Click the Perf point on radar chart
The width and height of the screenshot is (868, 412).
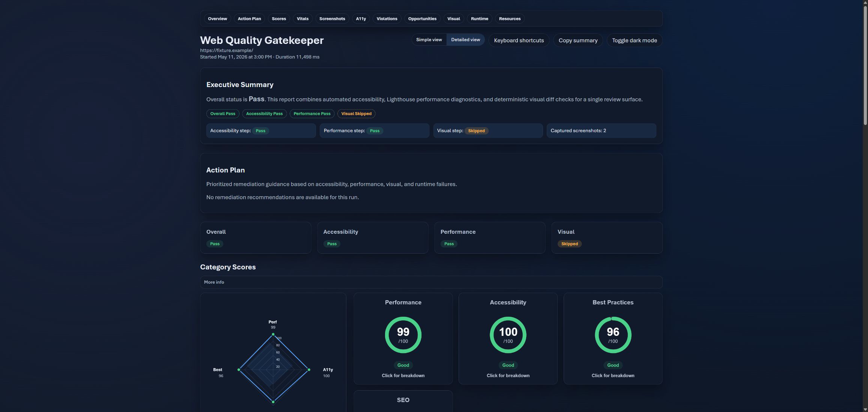[273, 334]
